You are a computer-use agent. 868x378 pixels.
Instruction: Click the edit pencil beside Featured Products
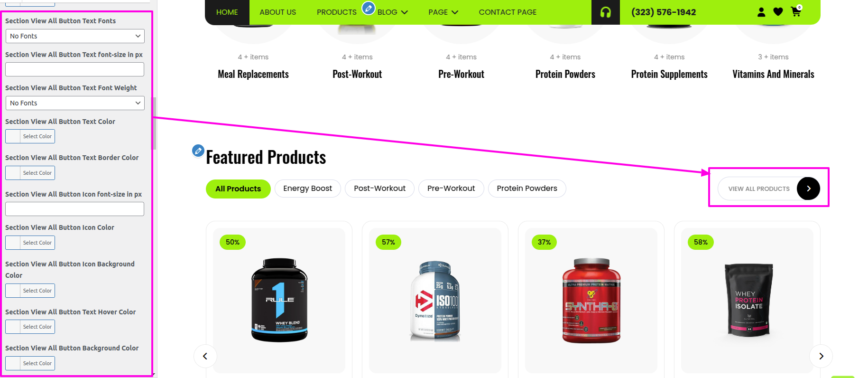pyautogui.click(x=198, y=151)
